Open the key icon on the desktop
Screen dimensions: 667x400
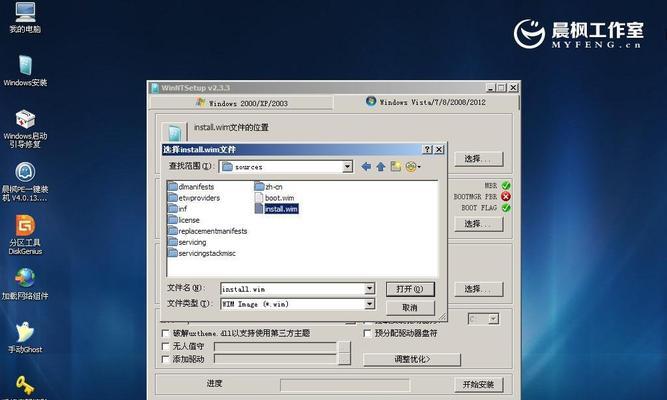pyautogui.click(x=25, y=386)
